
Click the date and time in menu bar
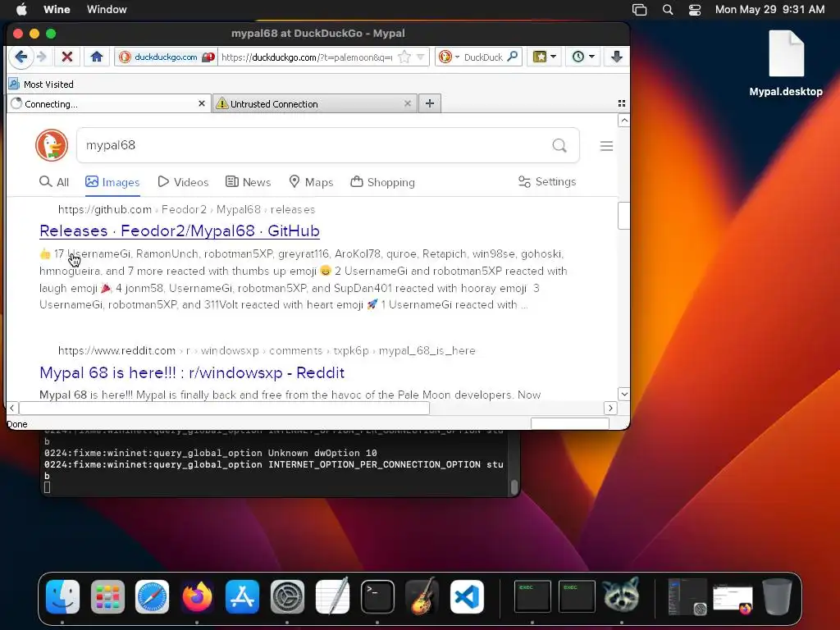(x=769, y=9)
